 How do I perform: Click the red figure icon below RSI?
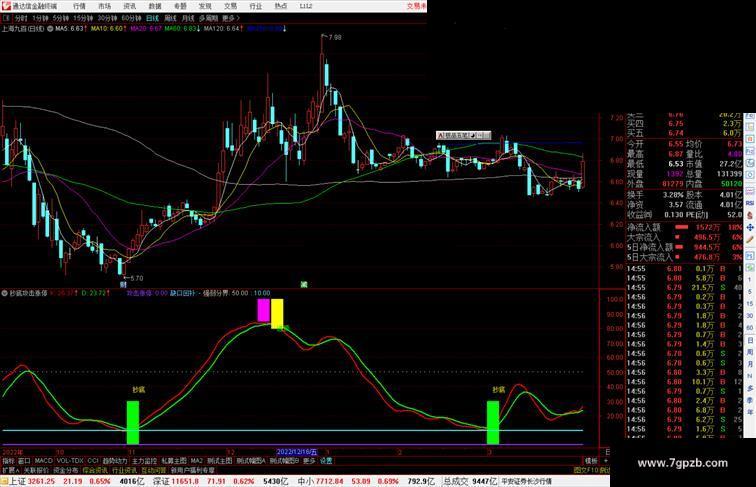point(750,216)
